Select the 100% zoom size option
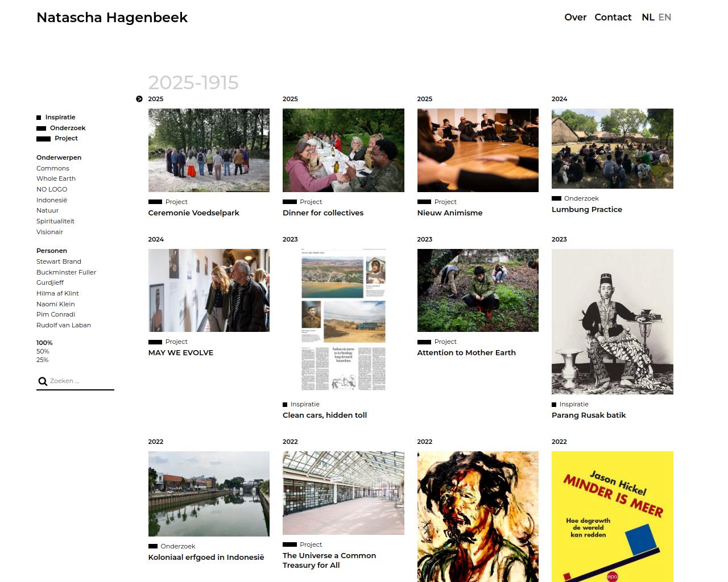 pyautogui.click(x=44, y=343)
